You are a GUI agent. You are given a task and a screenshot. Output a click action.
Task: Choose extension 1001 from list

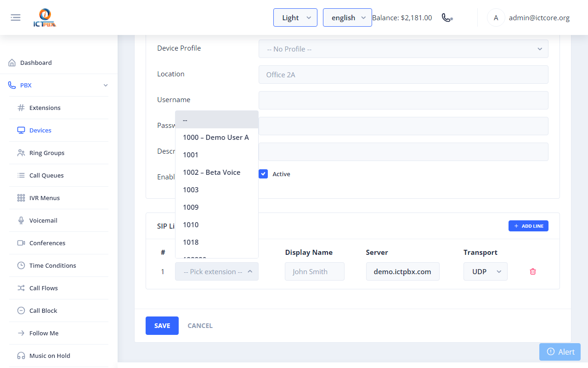[x=217, y=155]
